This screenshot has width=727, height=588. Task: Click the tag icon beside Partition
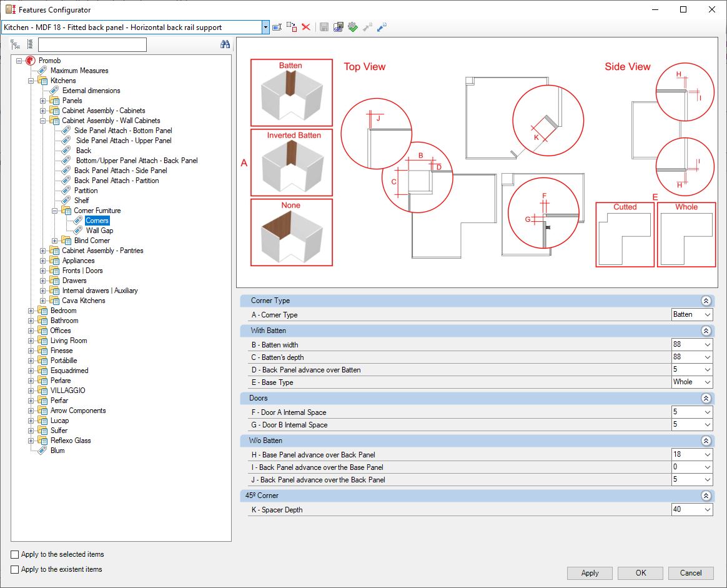(x=66, y=191)
